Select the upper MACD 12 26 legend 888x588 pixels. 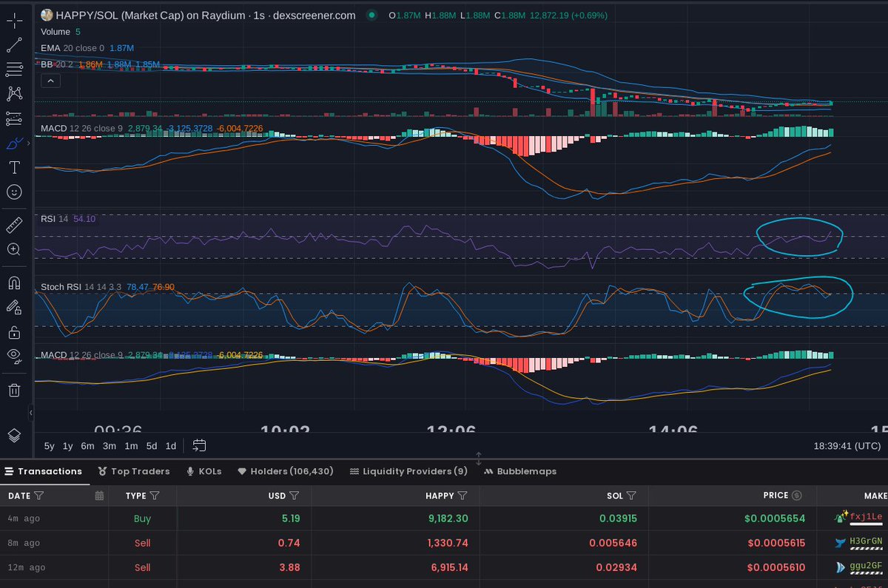tap(81, 128)
